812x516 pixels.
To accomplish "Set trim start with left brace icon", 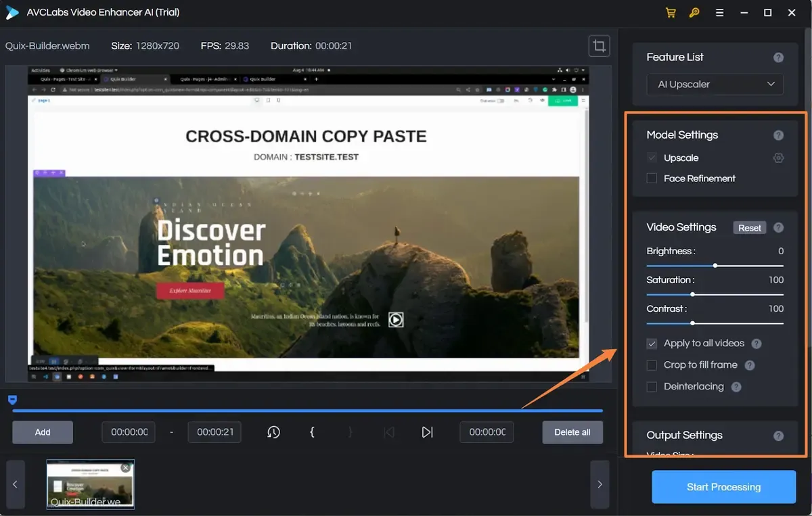I will tap(311, 431).
